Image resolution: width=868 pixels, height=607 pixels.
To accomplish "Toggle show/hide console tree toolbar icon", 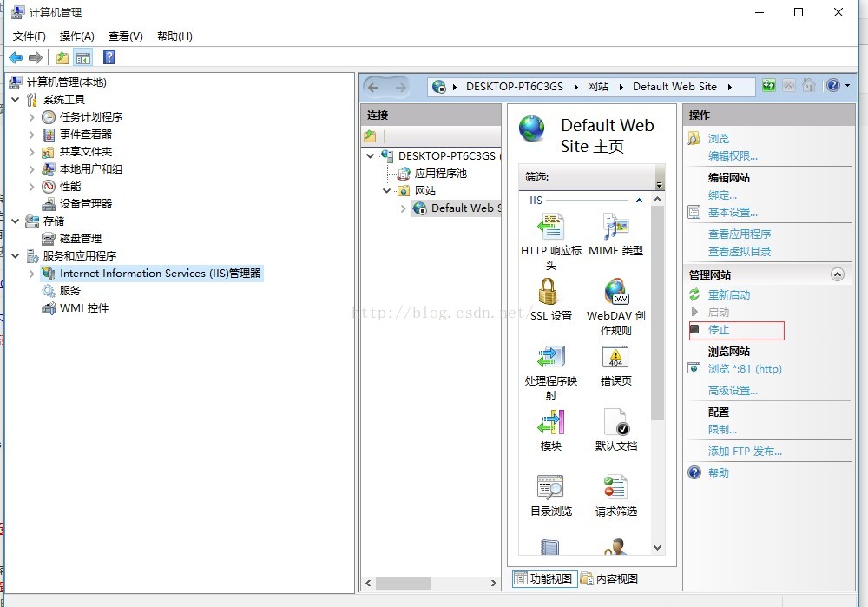I will tap(83, 57).
